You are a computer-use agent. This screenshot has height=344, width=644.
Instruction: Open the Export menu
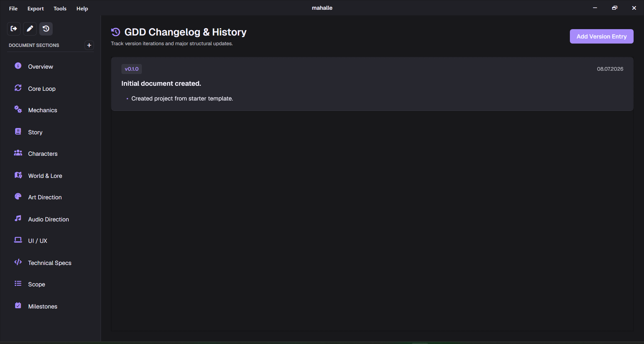coord(36,8)
